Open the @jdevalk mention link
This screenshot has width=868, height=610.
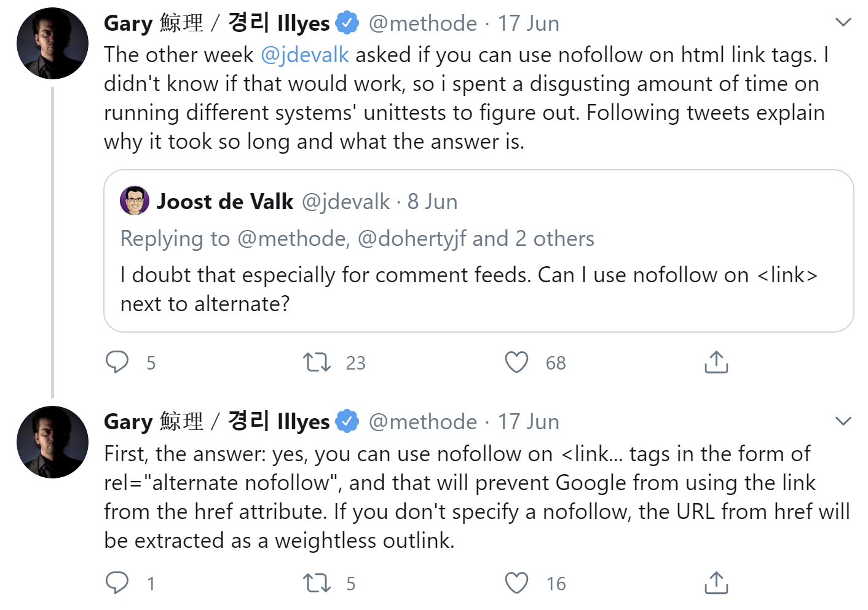304,55
